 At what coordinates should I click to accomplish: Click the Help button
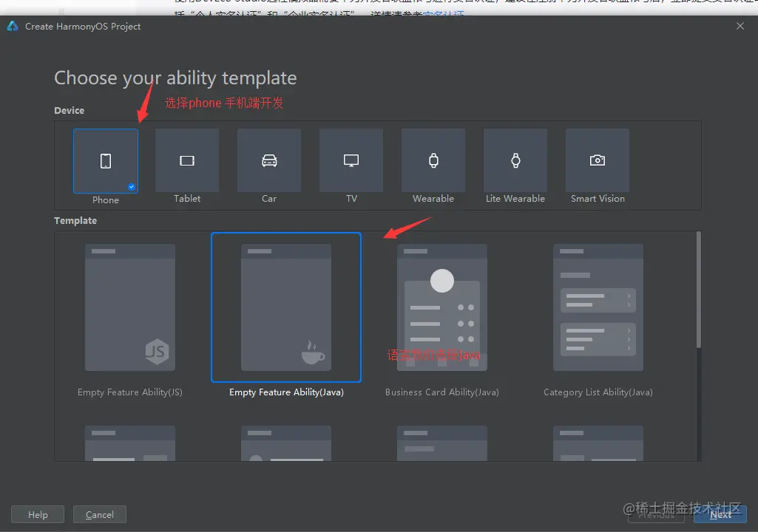pyautogui.click(x=38, y=514)
